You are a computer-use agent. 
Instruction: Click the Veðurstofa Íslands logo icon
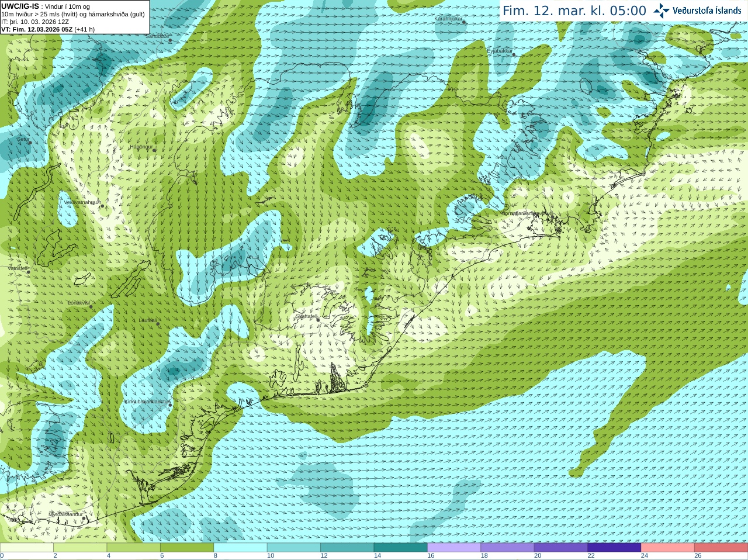[662, 11]
